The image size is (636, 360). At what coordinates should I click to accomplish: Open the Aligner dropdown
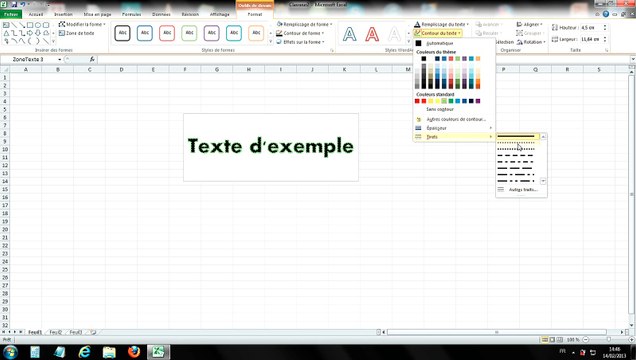coord(529,24)
